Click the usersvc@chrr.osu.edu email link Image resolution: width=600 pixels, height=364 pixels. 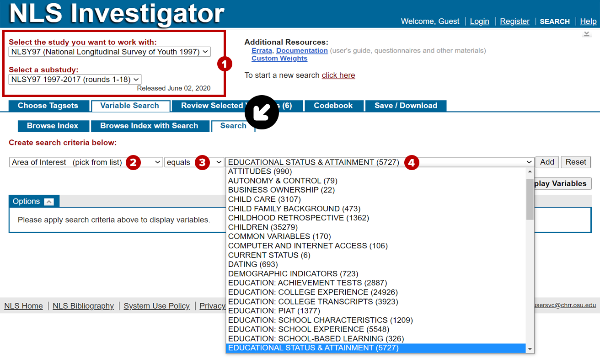tap(565, 305)
